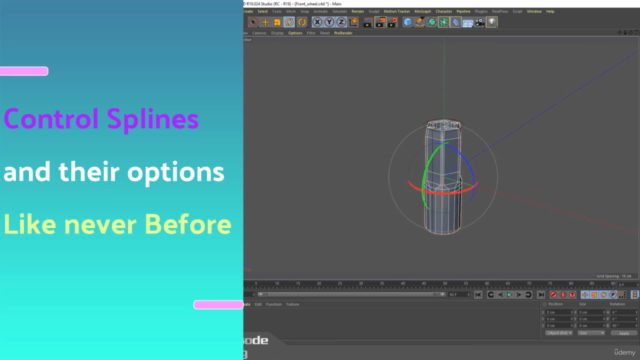Add a Cube primitive object
640x360 pixels.
pyautogui.click(x=407, y=22)
